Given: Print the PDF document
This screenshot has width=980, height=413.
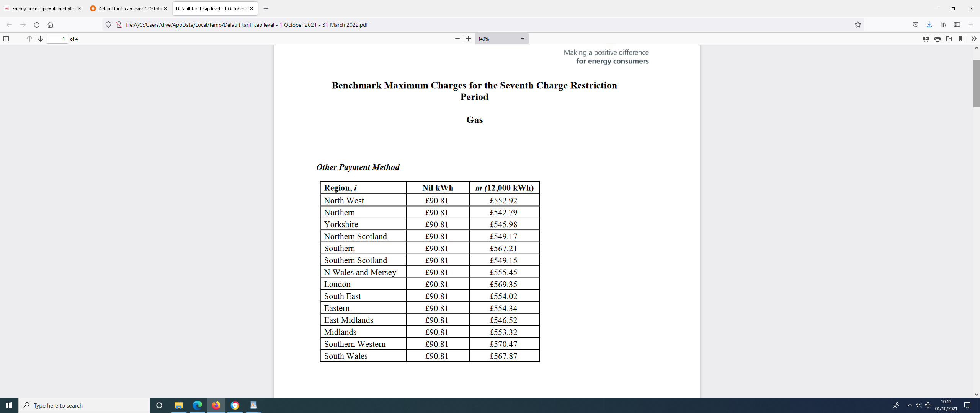Looking at the screenshot, I should tap(938, 39).
